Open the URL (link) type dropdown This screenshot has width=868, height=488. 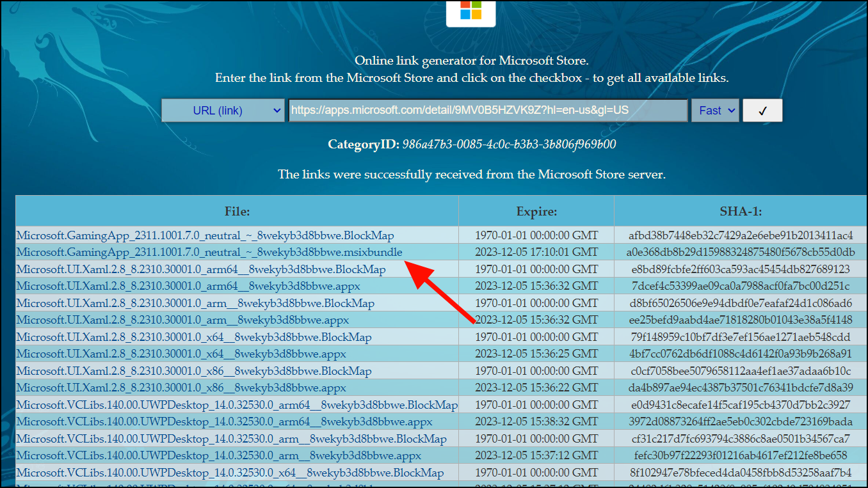click(223, 110)
